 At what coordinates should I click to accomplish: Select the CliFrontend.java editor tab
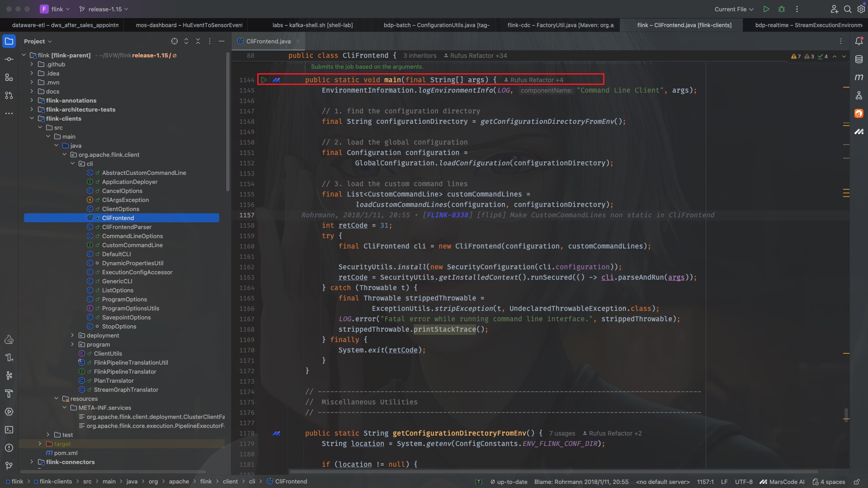tap(268, 41)
